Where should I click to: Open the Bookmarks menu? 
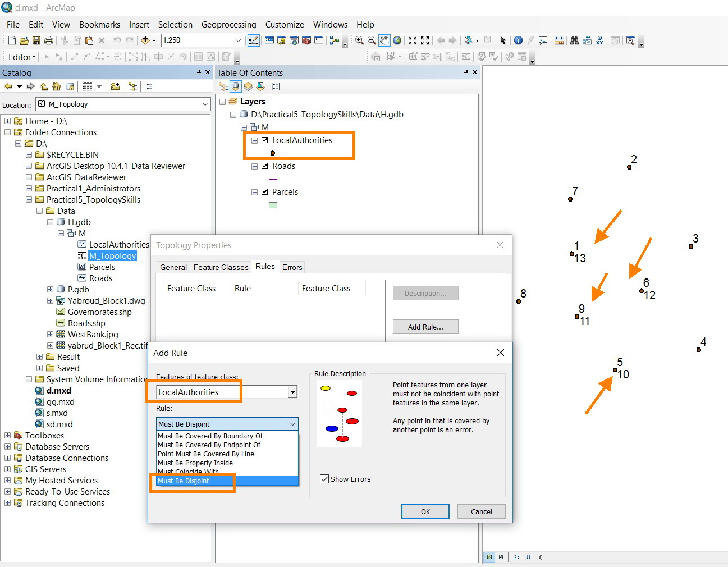[x=99, y=25]
